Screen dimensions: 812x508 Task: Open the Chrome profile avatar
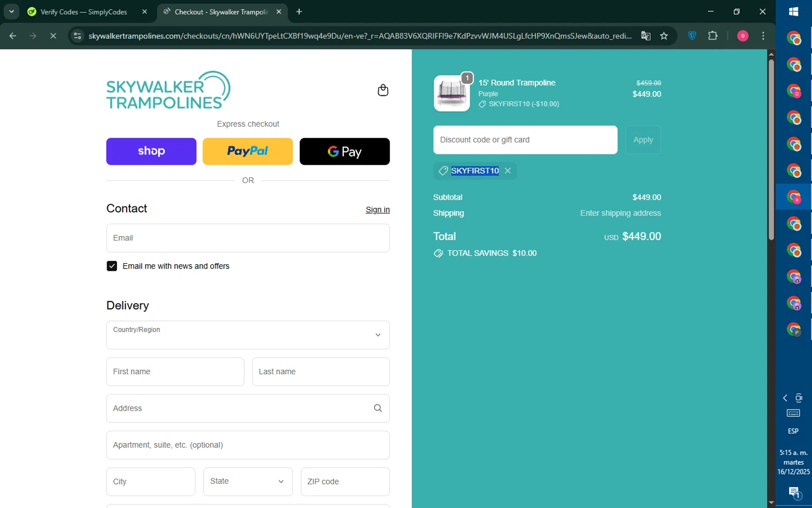(x=743, y=36)
